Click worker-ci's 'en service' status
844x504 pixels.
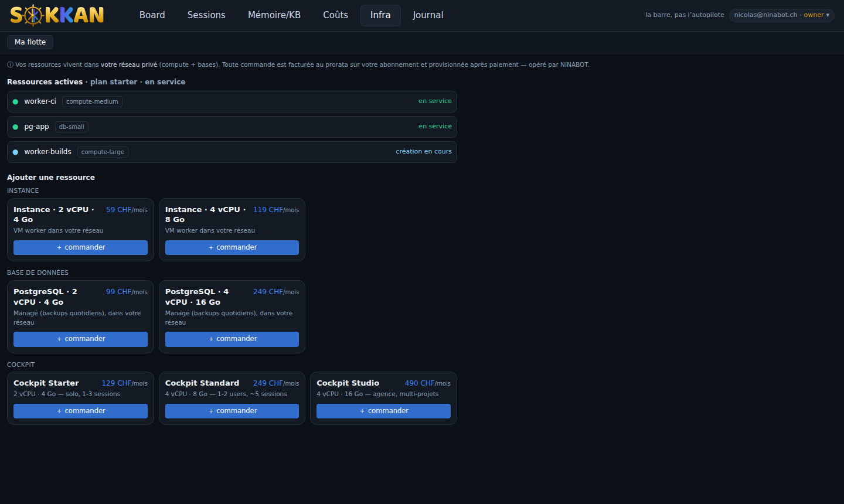(435, 101)
